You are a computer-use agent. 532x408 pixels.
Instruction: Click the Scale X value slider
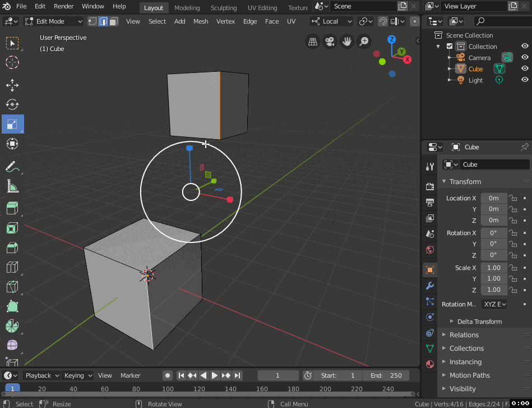click(493, 268)
